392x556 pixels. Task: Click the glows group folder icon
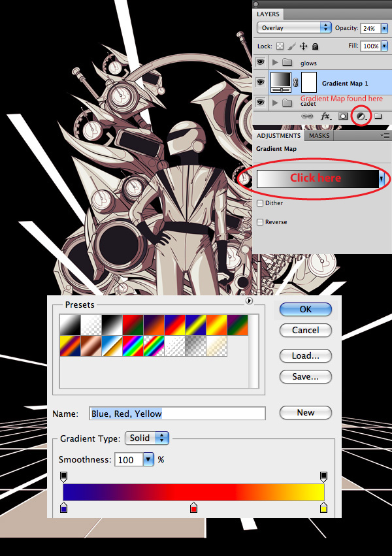pos(287,63)
